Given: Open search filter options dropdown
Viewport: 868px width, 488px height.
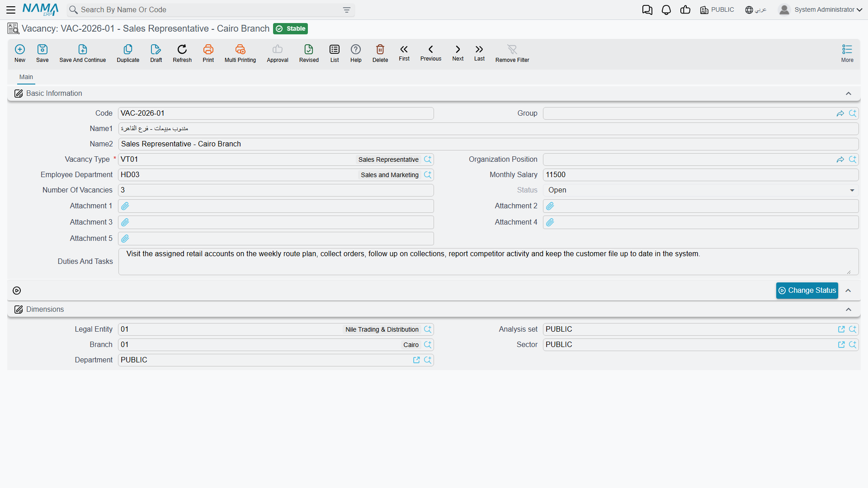Looking at the screenshot, I should click(x=347, y=10).
